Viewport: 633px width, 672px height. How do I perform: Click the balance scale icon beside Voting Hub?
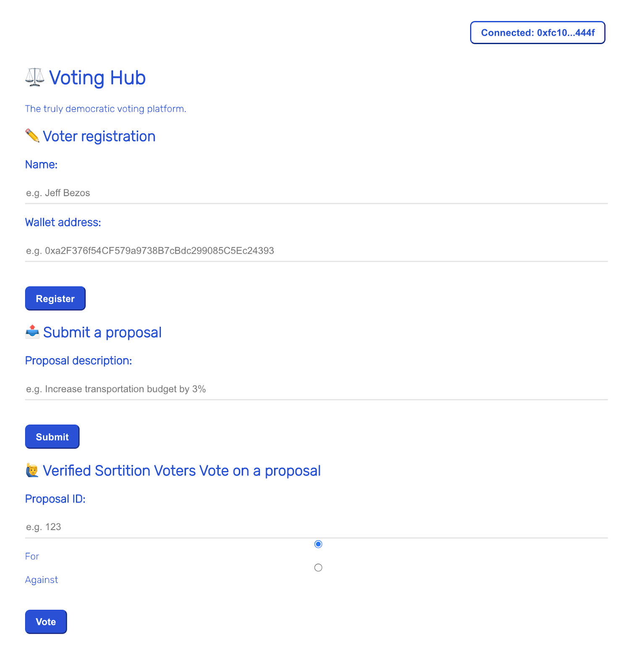point(34,78)
